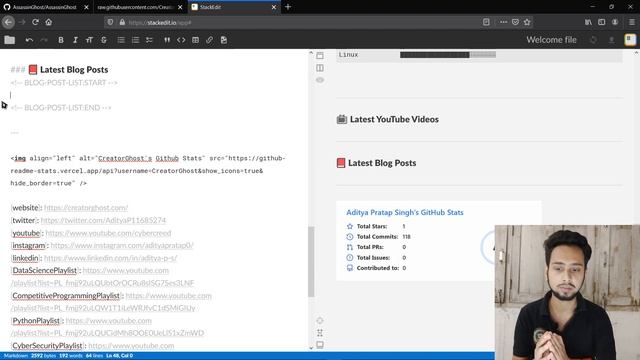Open a new browser tab

pos(288,7)
